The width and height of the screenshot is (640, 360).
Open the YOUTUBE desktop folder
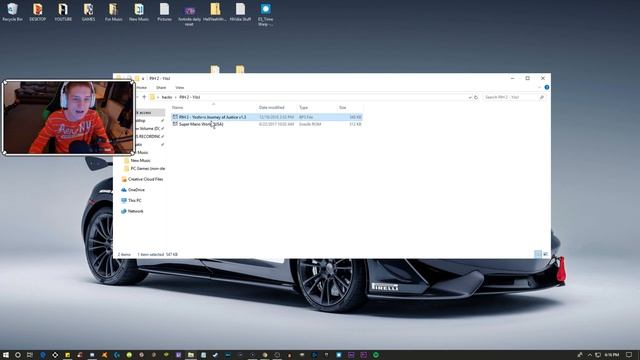coord(63,12)
